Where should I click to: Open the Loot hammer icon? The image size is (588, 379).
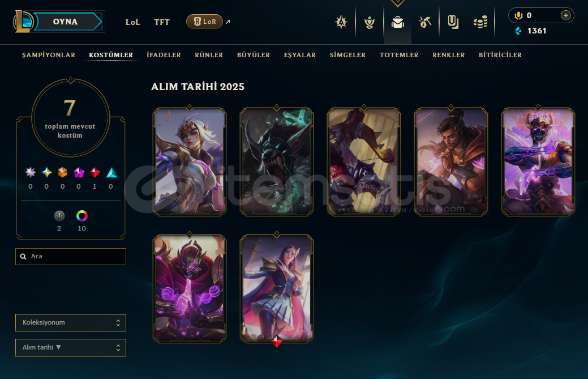[425, 23]
